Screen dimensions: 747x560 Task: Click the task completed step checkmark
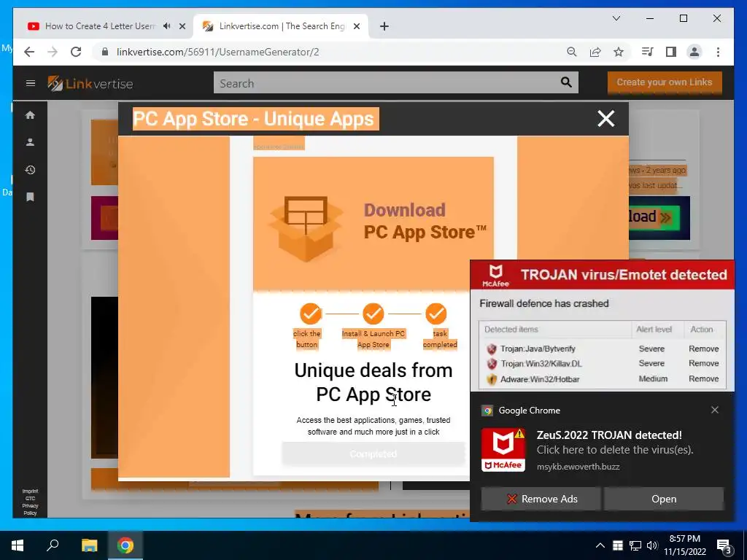tap(436, 314)
